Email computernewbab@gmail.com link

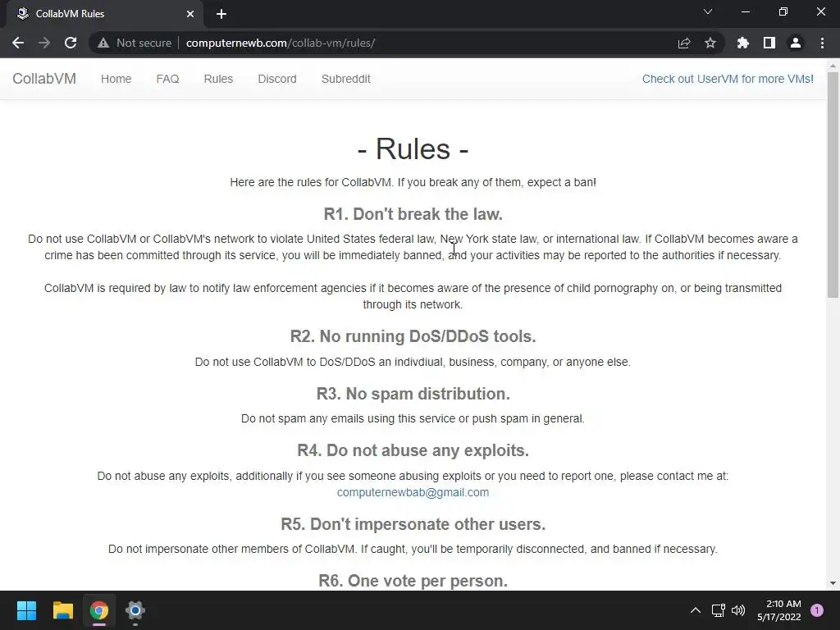click(413, 492)
